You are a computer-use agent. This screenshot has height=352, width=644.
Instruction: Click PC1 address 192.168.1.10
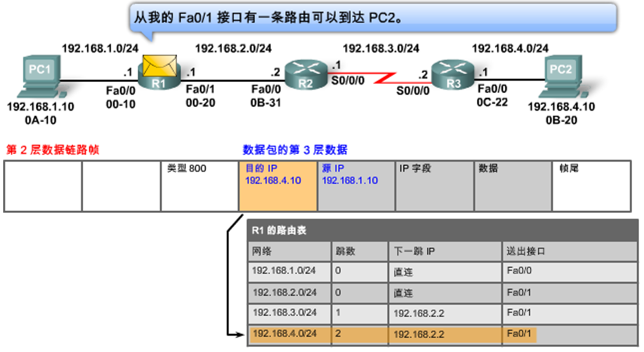pos(41,107)
